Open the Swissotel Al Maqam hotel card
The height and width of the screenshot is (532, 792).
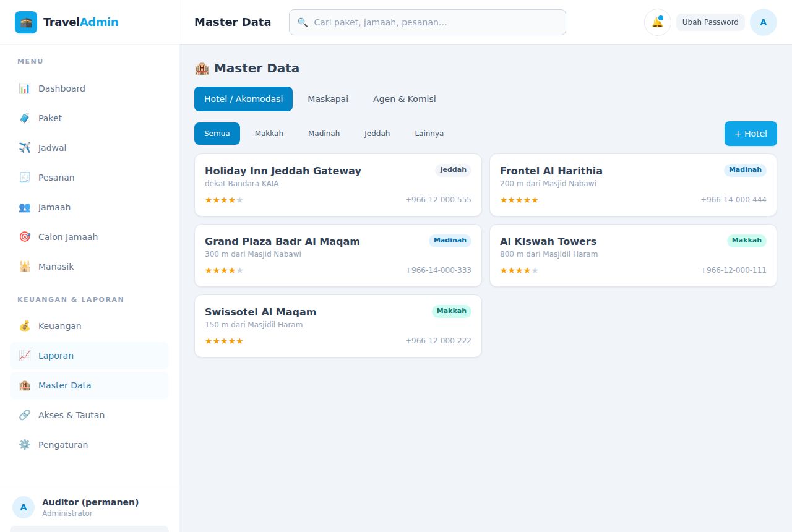pyautogui.click(x=338, y=326)
